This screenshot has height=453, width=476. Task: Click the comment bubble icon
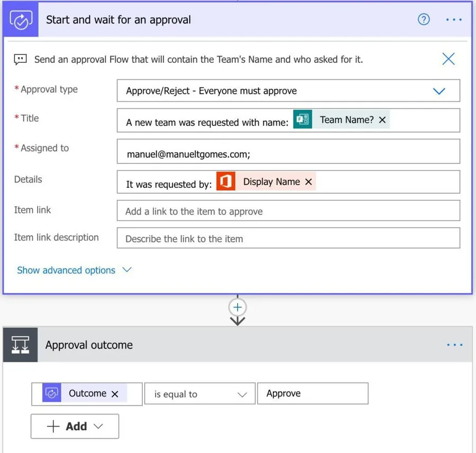21,60
